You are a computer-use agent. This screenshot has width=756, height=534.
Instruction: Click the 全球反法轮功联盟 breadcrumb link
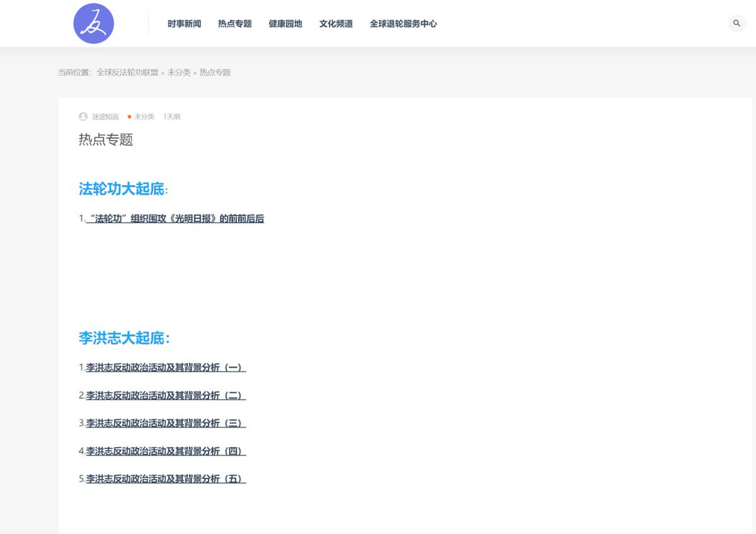click(x=127, y=72)
